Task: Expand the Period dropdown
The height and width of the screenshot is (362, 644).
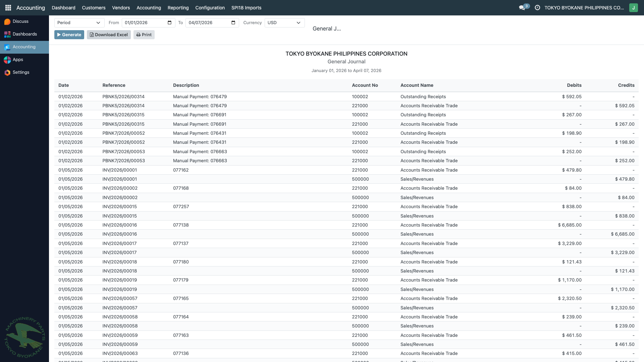Action: click(79, 23)
